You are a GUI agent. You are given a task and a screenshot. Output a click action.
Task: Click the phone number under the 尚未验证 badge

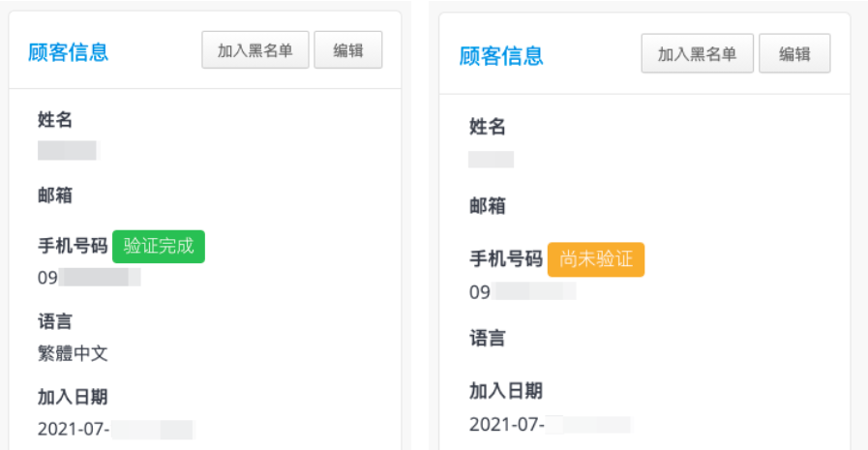pyautogui.click(x=523, y=291)
